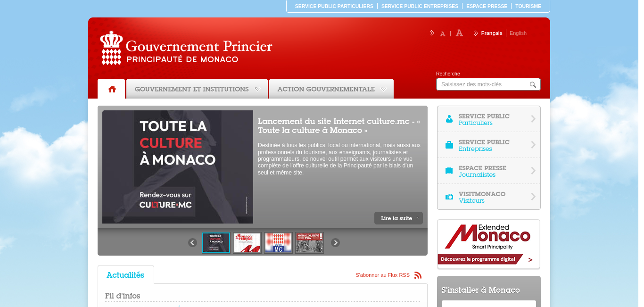Click the book icon for Espace Presse
Screen dimensions: 644x307
pos(449,171)
